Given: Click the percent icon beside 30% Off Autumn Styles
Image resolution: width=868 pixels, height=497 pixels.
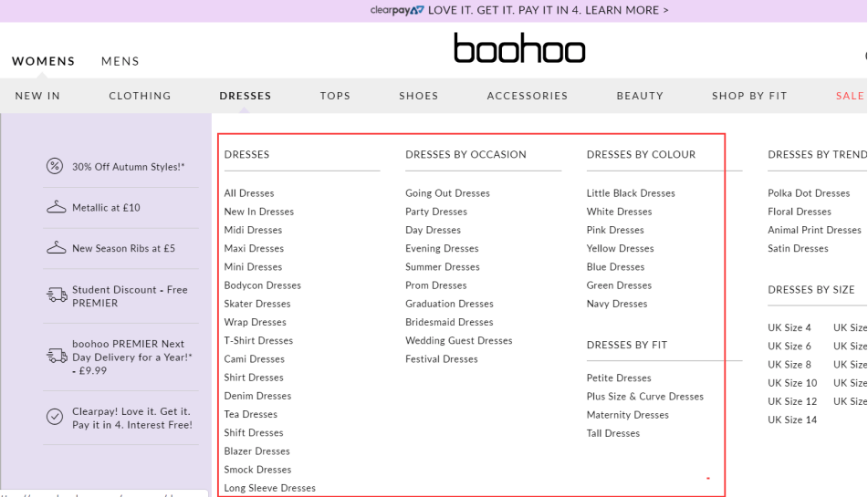Looking at the screenshot, I should click(x=54, y=166).
